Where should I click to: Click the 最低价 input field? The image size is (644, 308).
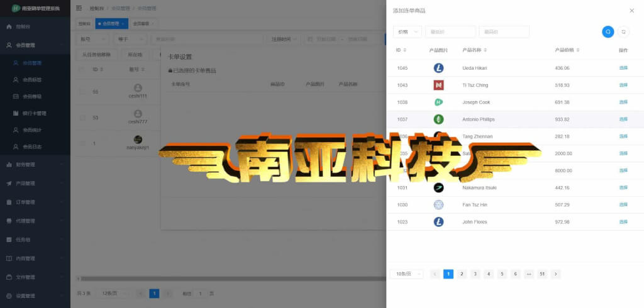450,31
